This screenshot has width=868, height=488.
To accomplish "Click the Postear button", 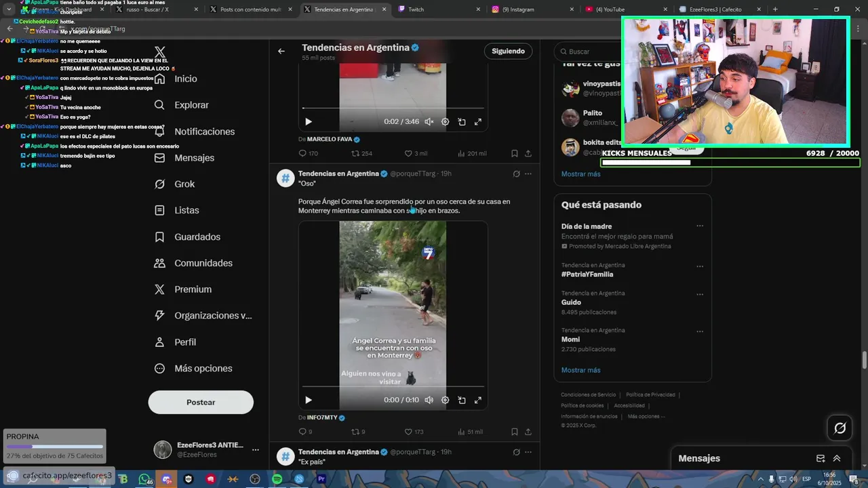I will [x=201, y=403].
